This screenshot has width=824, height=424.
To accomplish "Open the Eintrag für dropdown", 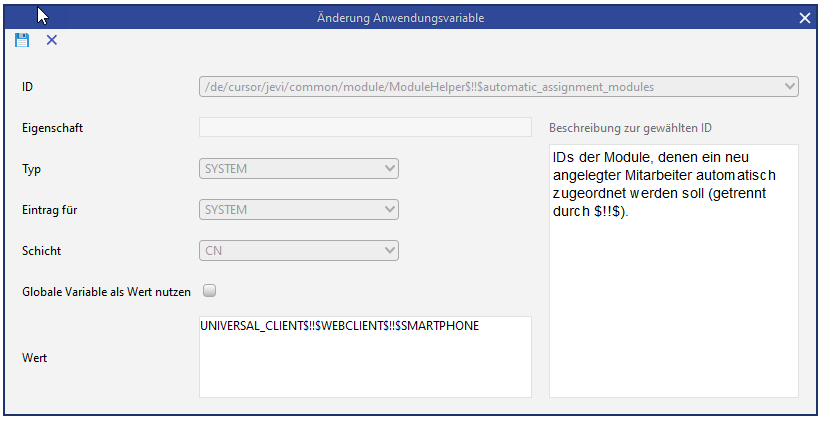I will (390, 210).
